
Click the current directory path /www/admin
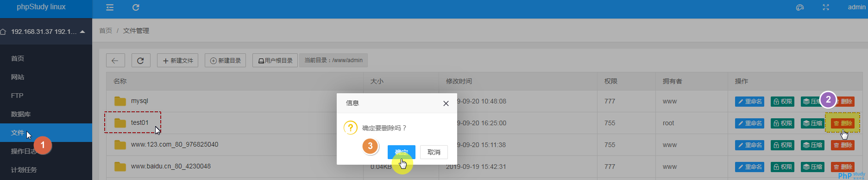[333, 60]
